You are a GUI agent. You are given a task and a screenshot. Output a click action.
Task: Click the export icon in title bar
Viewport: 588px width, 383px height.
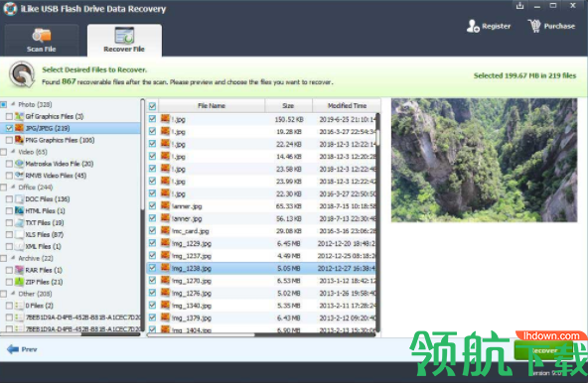point(519,6)
